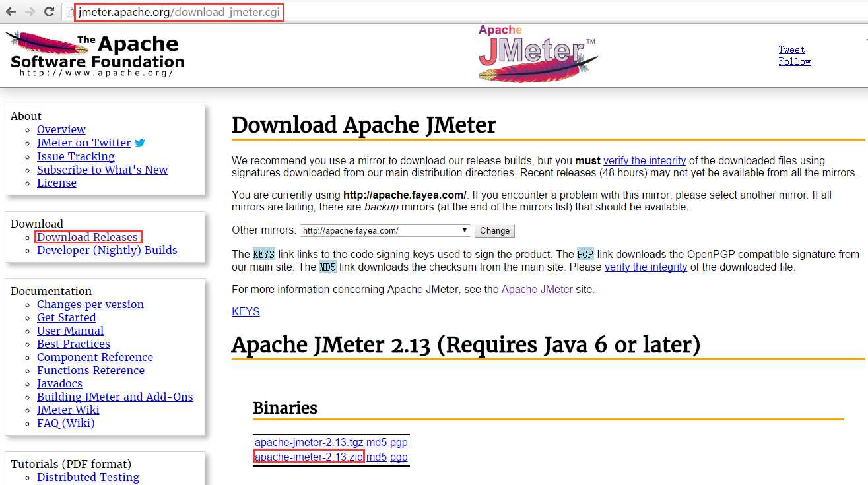Click the Change mirror button

click(494, 230)
